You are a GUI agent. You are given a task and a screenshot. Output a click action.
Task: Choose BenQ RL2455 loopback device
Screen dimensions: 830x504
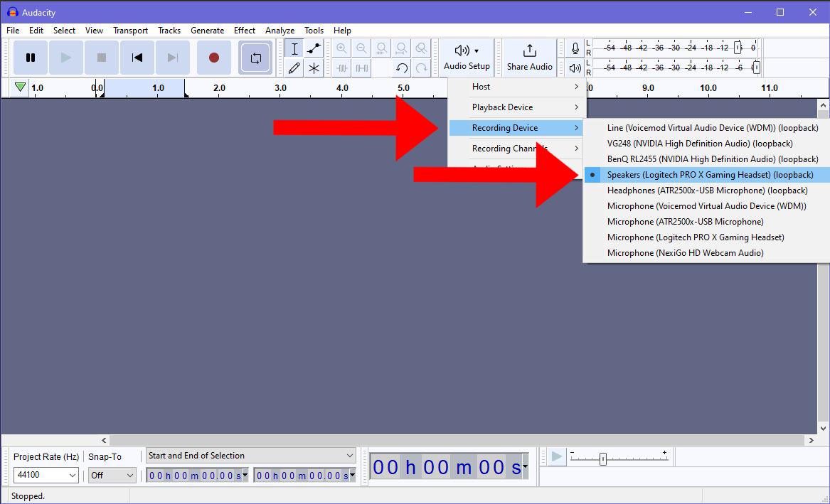tap(707, 159)
